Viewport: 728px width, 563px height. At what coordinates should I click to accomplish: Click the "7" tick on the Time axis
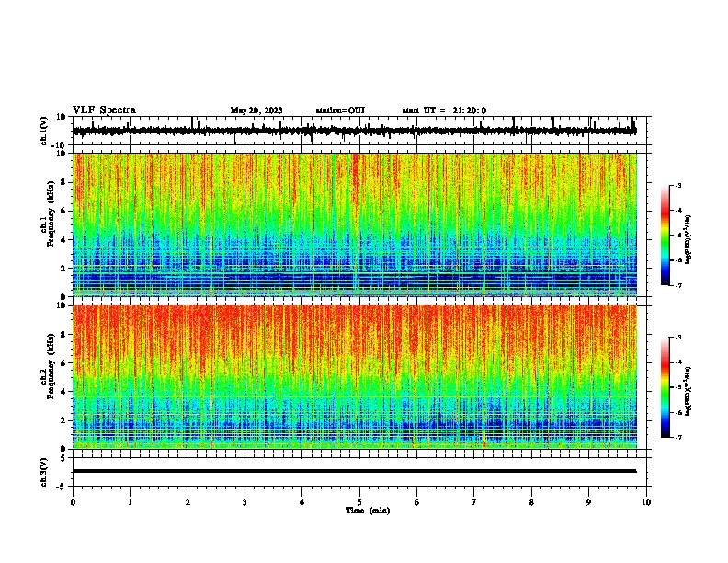point(474,502)
